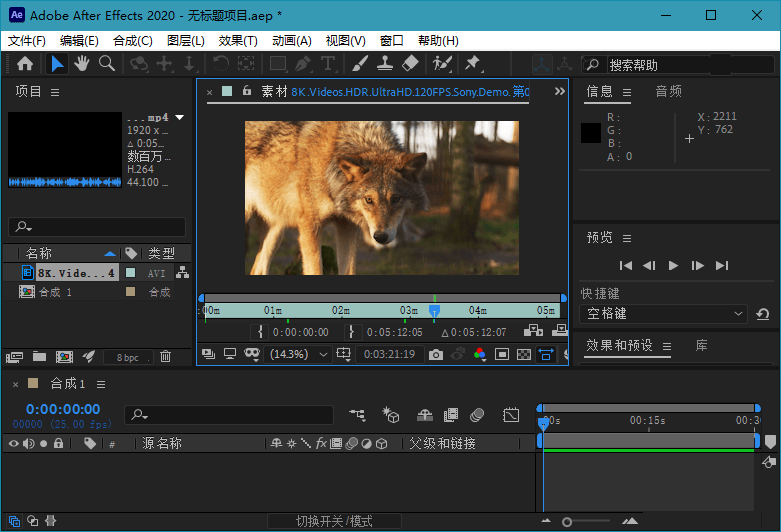Switch to the 音频 tab
The image size is (781, 532).
click(x=668, y=91)
